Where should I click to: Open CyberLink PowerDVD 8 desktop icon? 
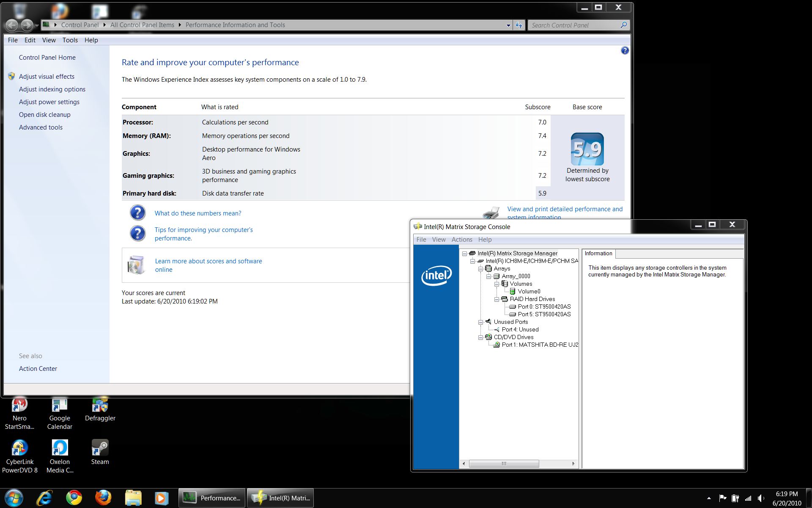19,456
